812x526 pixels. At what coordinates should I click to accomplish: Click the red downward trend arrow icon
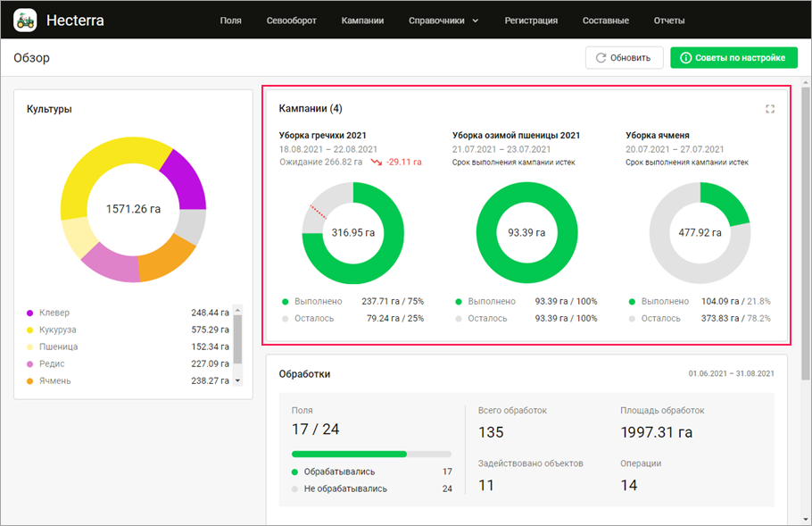(x=377, y=163)
